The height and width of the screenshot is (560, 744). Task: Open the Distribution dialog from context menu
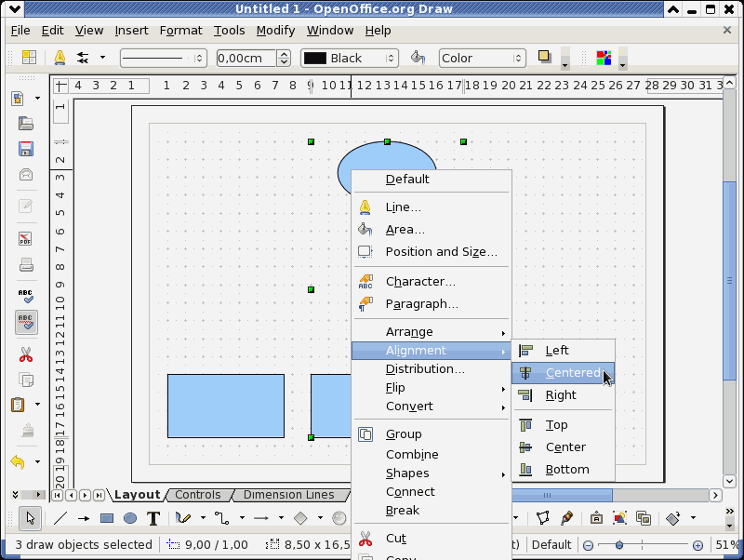(x=432, y=368)
